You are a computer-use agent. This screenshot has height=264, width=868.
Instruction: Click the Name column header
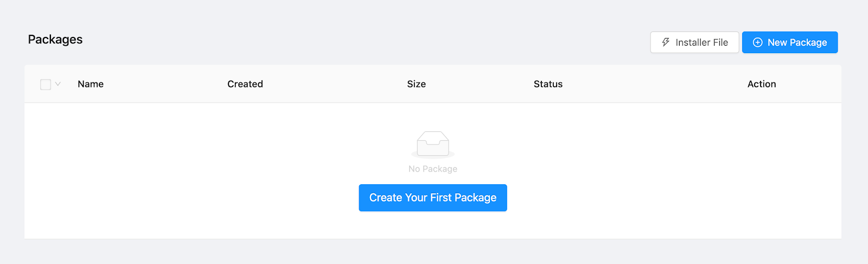click(x=91, y=84)
